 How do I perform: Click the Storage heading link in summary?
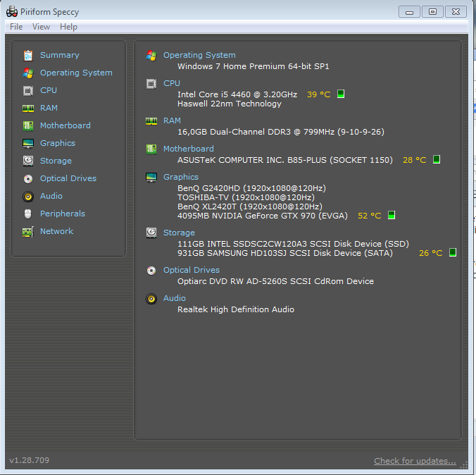pyautogui.click(x=179, y=233)
